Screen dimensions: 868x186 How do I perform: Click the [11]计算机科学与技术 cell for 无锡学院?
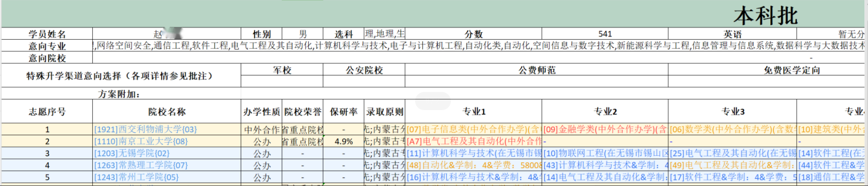[x=474, y=153]
